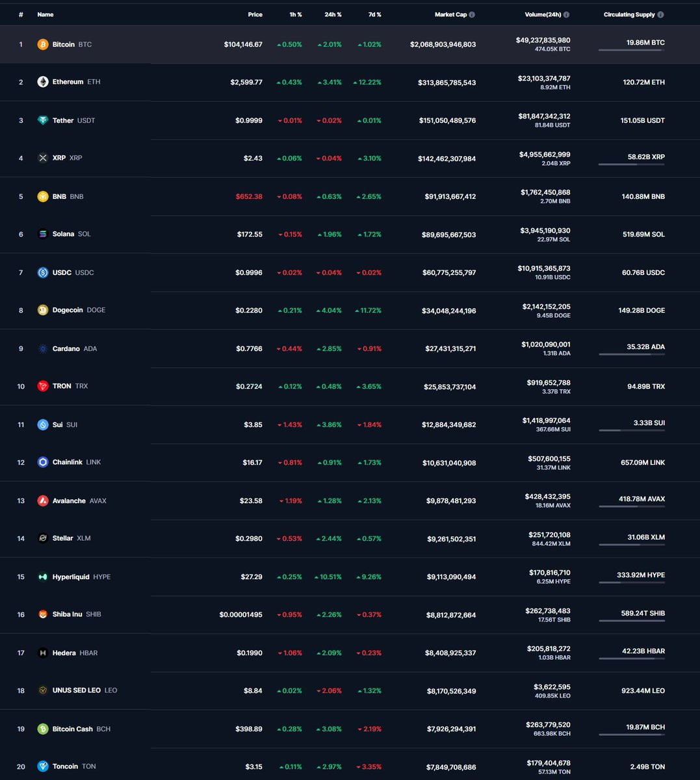700x780 pixels.
Task: Click Hyperliquid's 10.51% 24h change
Action: (x=328, y=577)
